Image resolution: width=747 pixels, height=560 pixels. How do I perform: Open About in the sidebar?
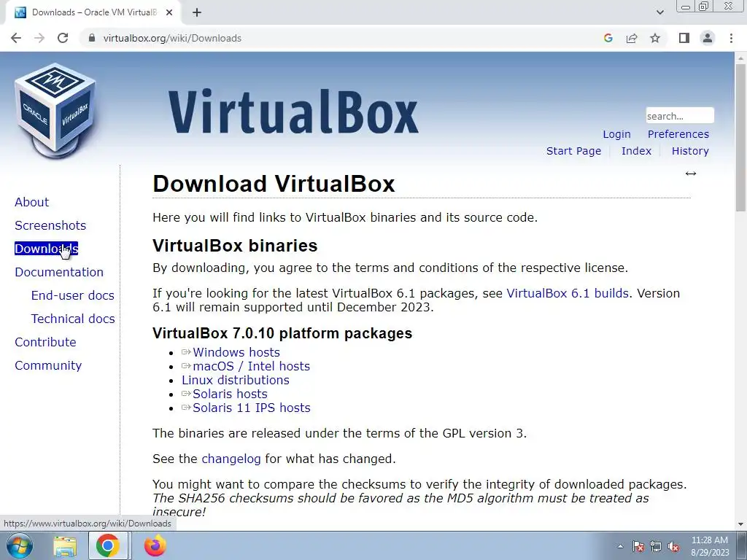(31, 202)
